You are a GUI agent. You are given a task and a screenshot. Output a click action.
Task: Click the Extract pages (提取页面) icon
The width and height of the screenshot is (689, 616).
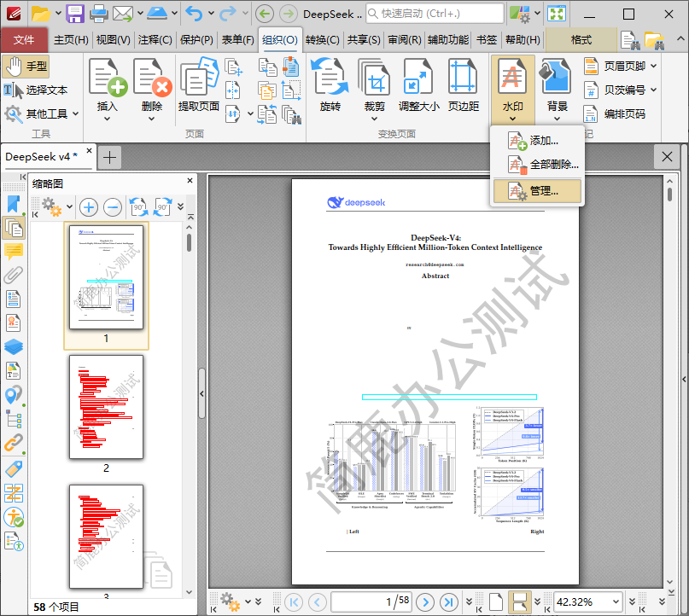point(198,84)
